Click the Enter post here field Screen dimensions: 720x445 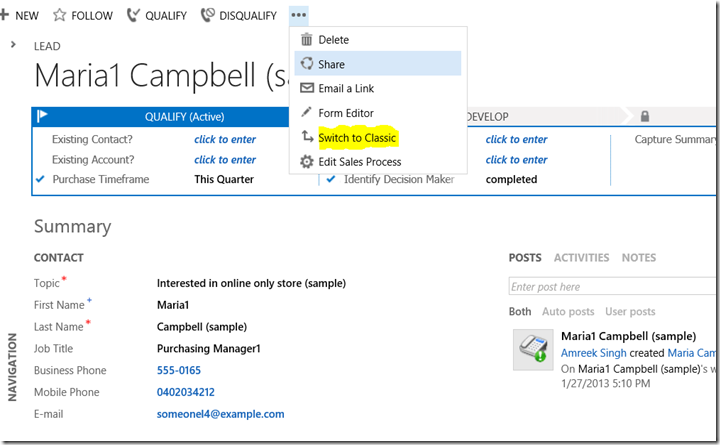612,287
